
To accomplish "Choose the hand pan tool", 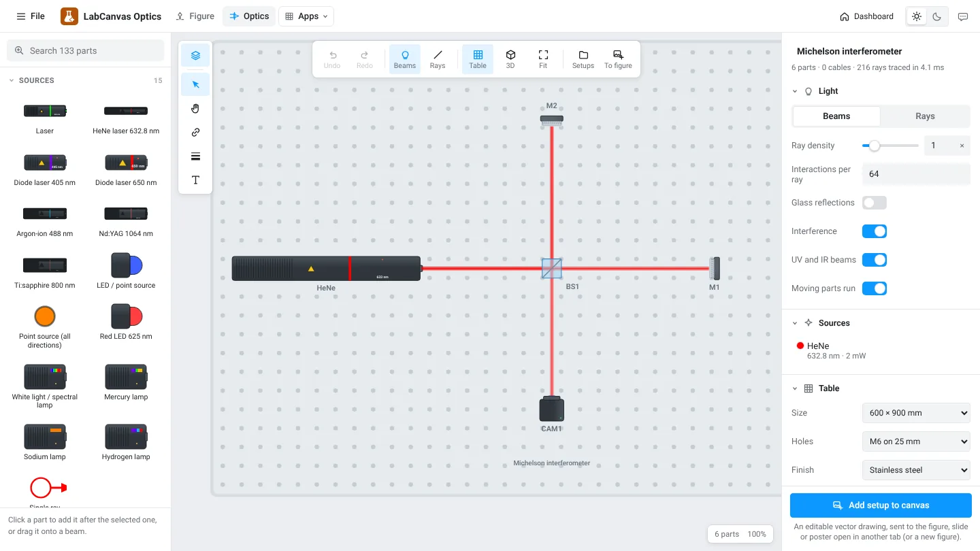I will click(x=195, y=108).
